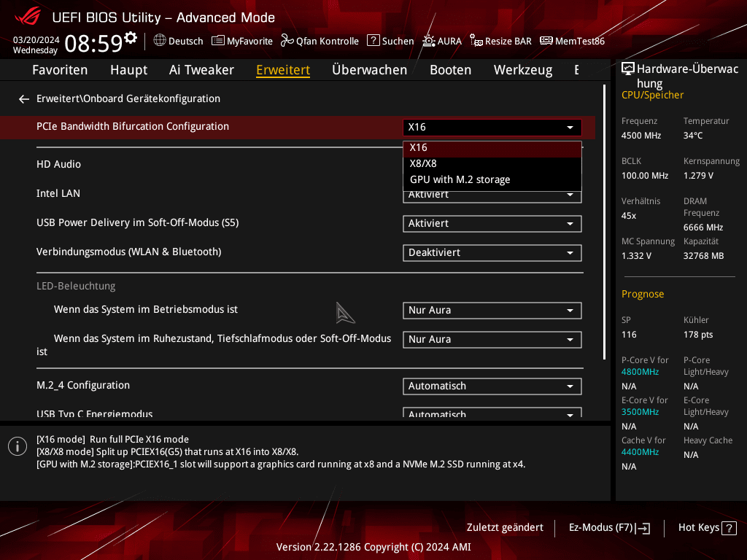Click the 4400MHz Cache value
Viewport: 747px width, 560px height.
640,452
